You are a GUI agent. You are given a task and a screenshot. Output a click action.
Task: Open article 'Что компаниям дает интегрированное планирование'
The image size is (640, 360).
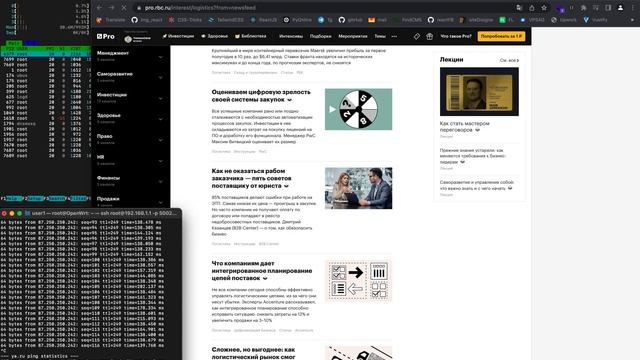[x=262, y=271]
